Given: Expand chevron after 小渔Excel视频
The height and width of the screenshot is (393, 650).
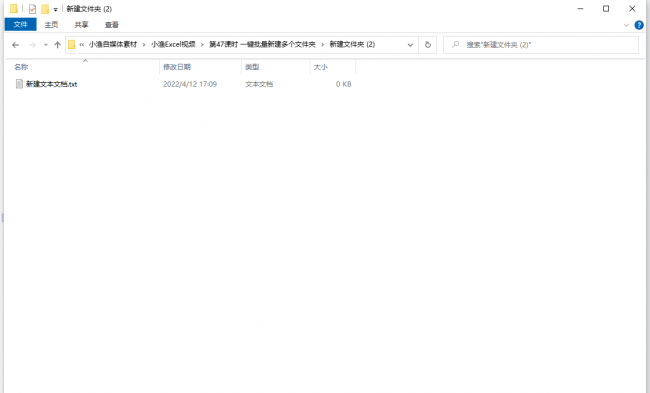Looking at the screenshot, I should click(202, 45).
